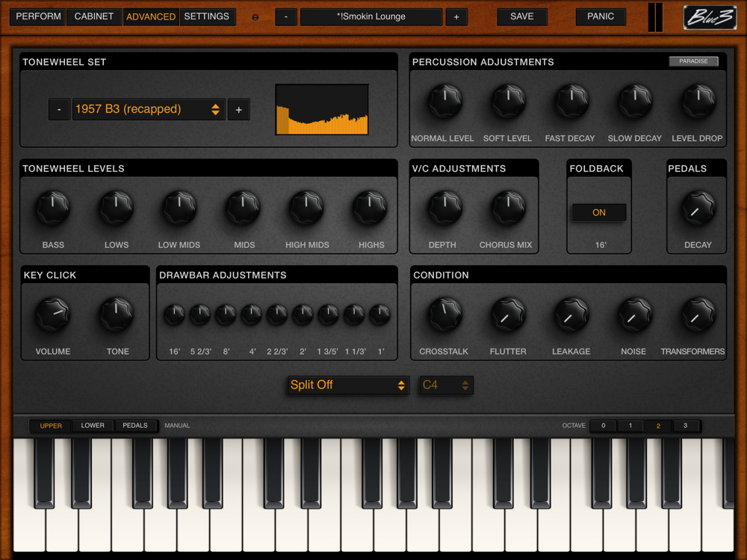Switch to the PERFORM tab
The image size is (747, 560).
tap(38, 16)
